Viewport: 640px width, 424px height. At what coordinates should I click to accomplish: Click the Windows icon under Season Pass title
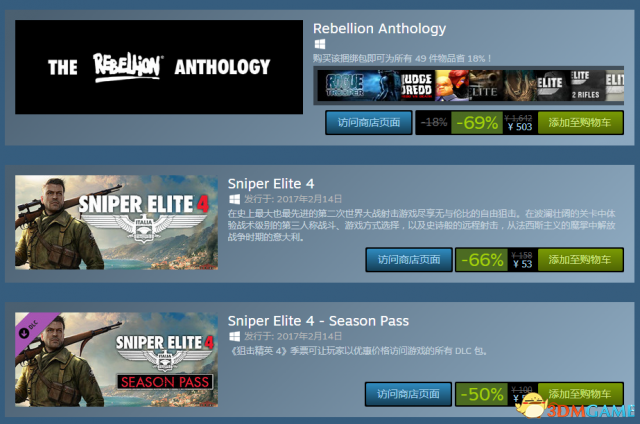coord(234,336)
